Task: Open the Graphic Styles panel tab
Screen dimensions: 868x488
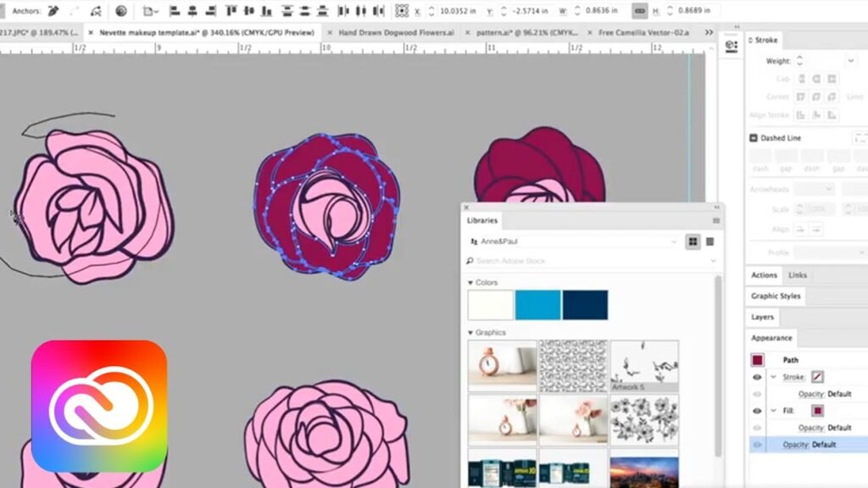Action: 776,296
